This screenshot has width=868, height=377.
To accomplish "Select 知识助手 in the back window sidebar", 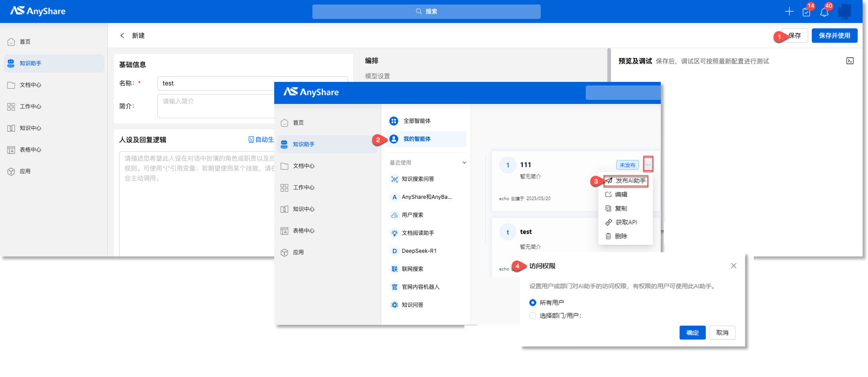I will 54,63.
